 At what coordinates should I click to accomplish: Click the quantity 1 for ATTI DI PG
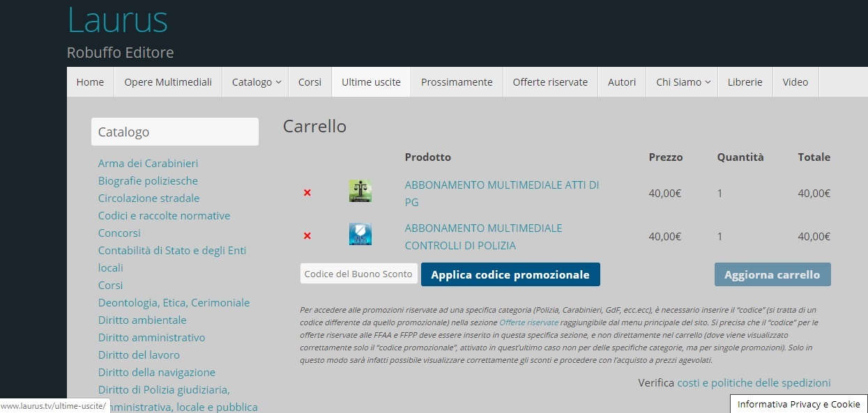pos(720,194)
